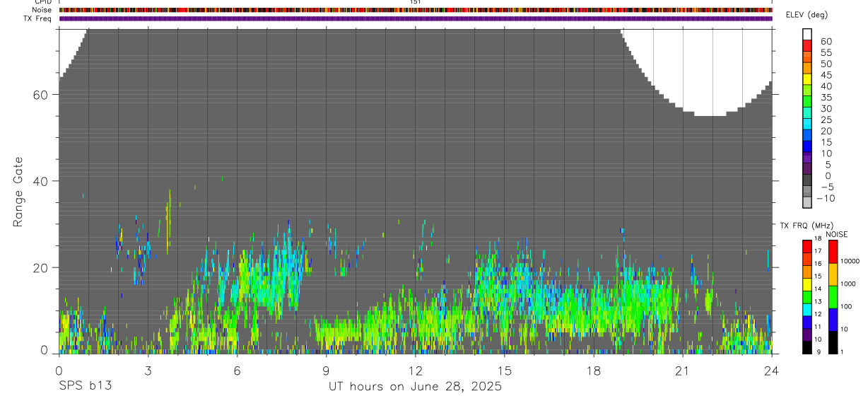The height and width of the screenshot is (401, 868).
Task: Select the cyan 25 degree elevation swatch
Action: [x=807, y=124]
